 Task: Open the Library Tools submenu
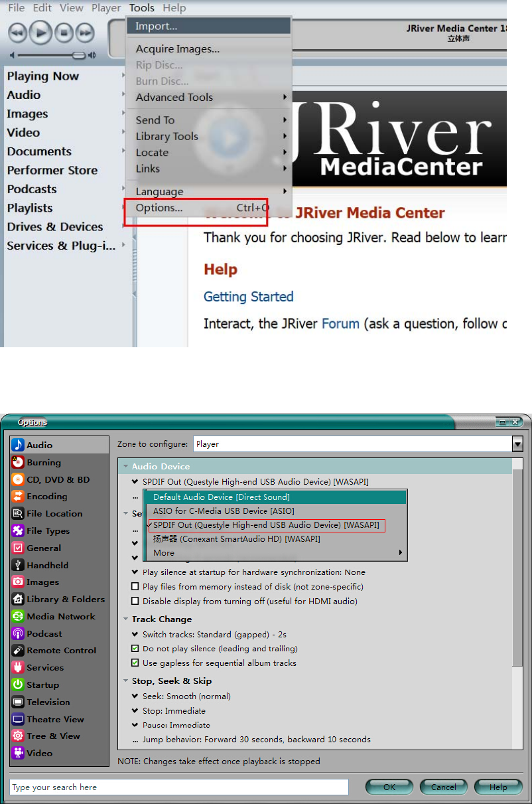(x=209, y=136)
